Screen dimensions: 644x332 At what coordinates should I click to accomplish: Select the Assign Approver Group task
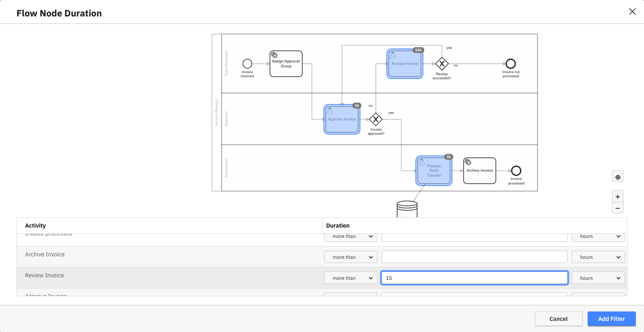coord(286,64)
